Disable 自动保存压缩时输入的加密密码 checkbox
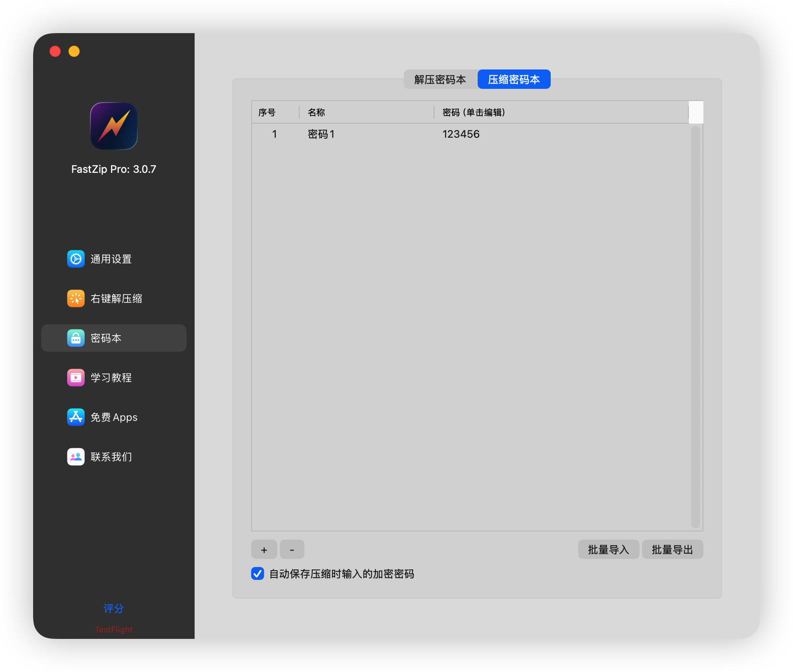 pos(258,573)
